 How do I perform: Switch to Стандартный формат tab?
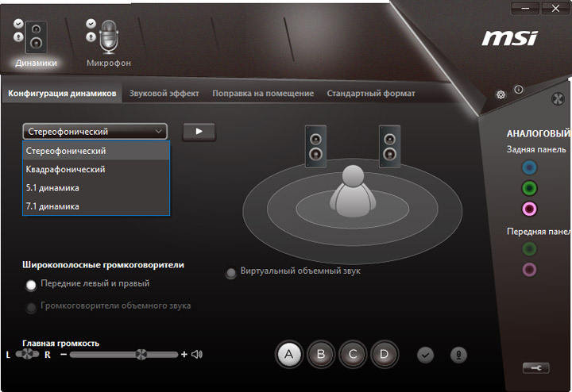tap(371, 94)
